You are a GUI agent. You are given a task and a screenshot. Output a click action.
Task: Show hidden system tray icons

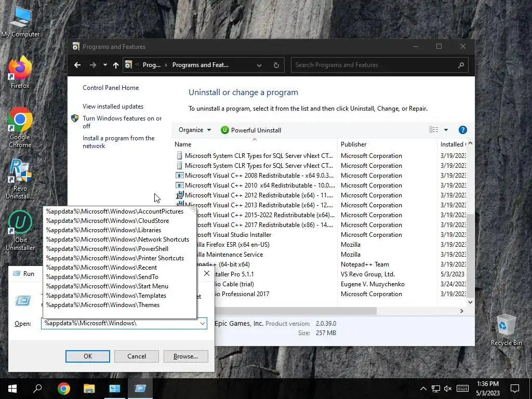(x=423, y=389)
